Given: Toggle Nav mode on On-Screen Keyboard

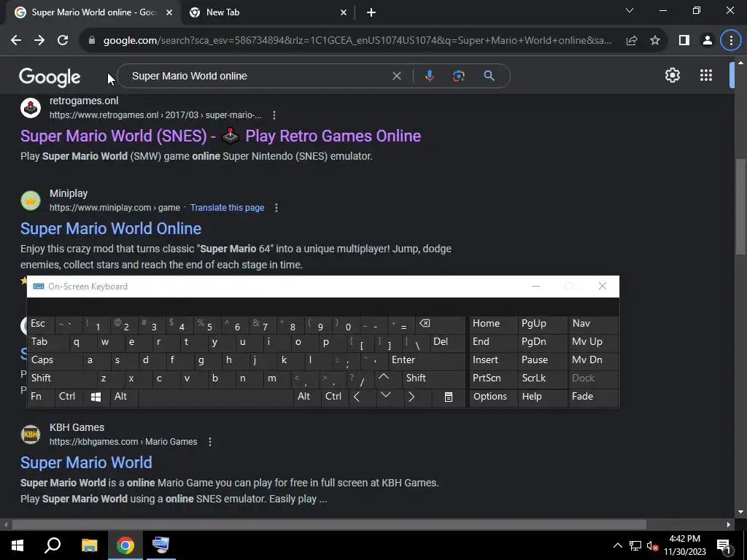Looking at the screenshot, I should coord(594,324).
